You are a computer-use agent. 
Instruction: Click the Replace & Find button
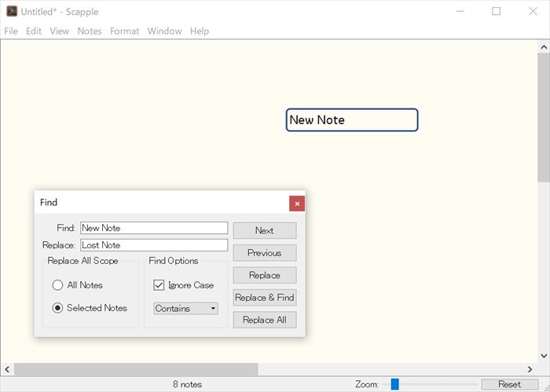click(x=265, y=298)
